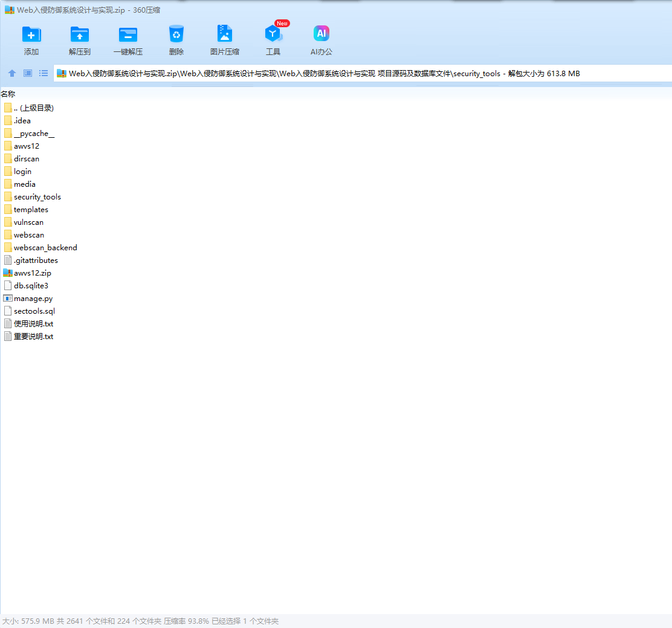Click the 添加 (Add) toolbar icon
This screenshot has height=628, width=672.
[x=31, y=34]
